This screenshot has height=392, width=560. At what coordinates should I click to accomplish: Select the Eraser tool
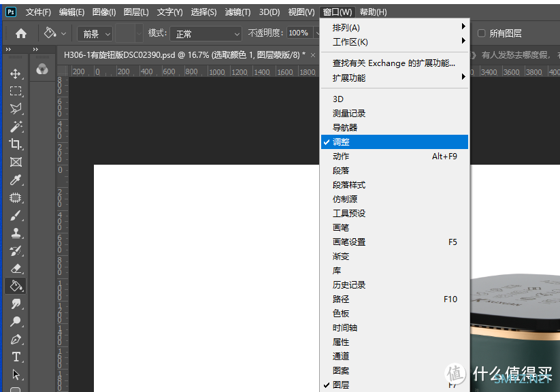[x=16, y=268]
